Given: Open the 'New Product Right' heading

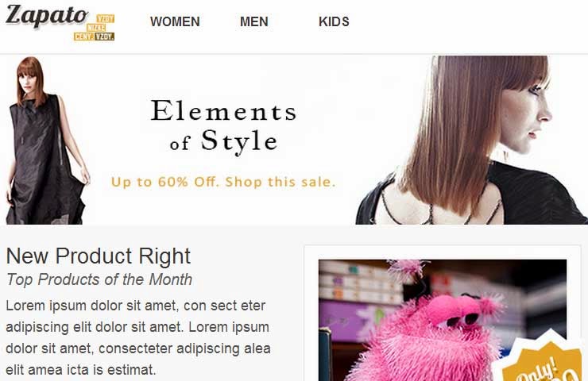Looking at the screenshot, I should click(99, 256).
